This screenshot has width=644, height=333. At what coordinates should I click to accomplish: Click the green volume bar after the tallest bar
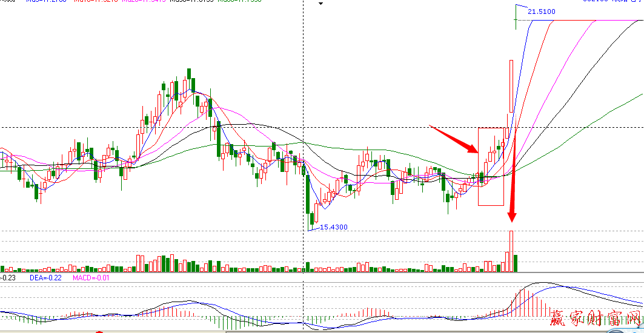tap(516, 263)
